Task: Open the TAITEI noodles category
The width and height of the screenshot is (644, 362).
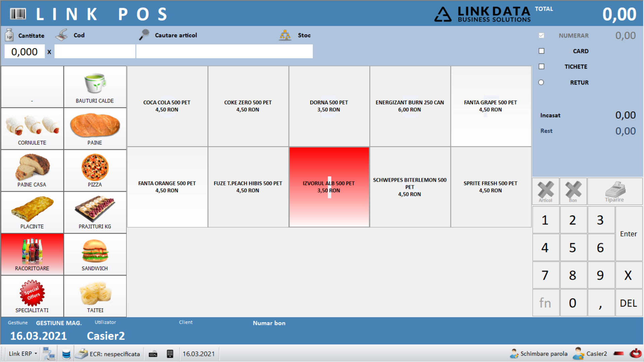Action: 95,296
